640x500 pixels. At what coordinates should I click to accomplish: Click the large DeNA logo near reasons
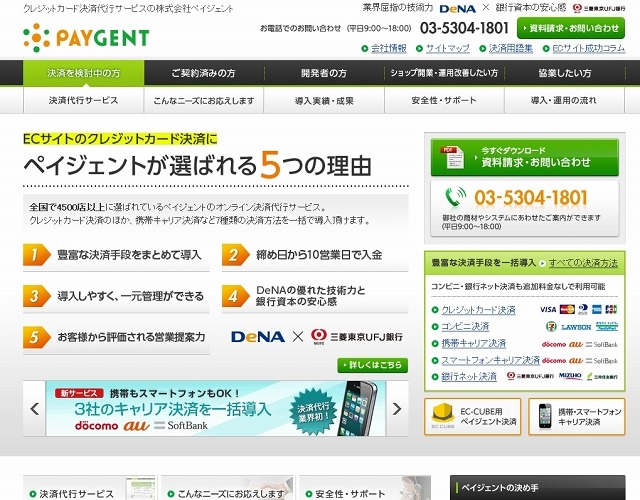pyautogui.click(x=258, y=337)
